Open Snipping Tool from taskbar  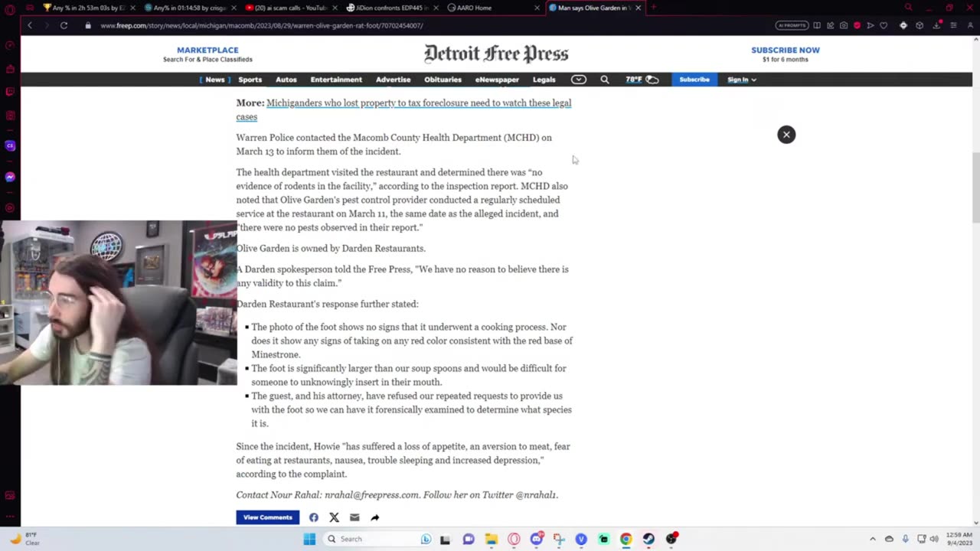click(559, 539)
